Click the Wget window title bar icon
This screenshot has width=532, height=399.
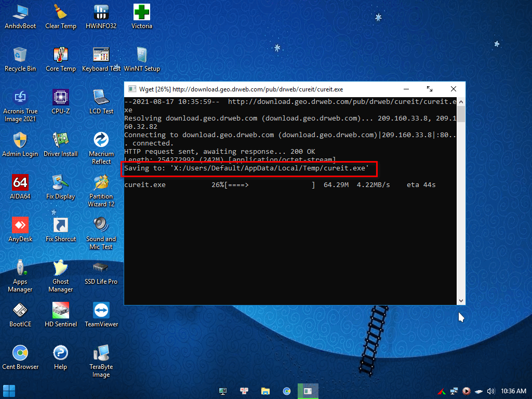[x=132, y=89]
